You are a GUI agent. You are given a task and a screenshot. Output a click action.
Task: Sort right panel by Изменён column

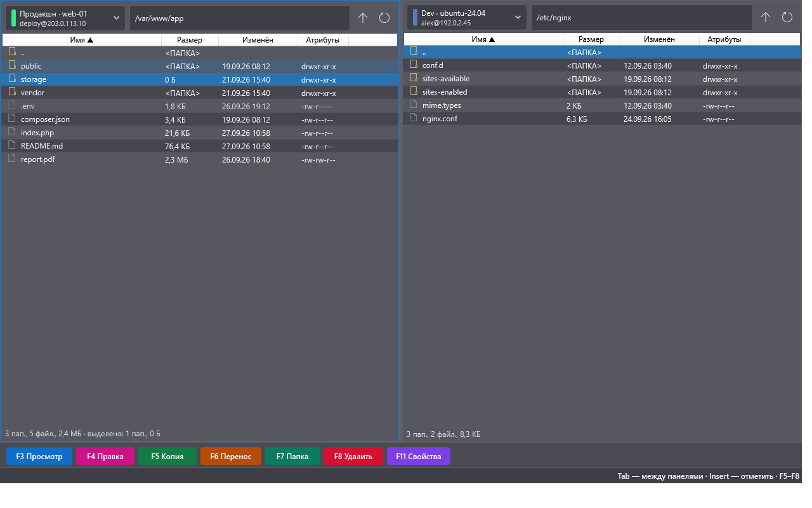coord(660,39)
